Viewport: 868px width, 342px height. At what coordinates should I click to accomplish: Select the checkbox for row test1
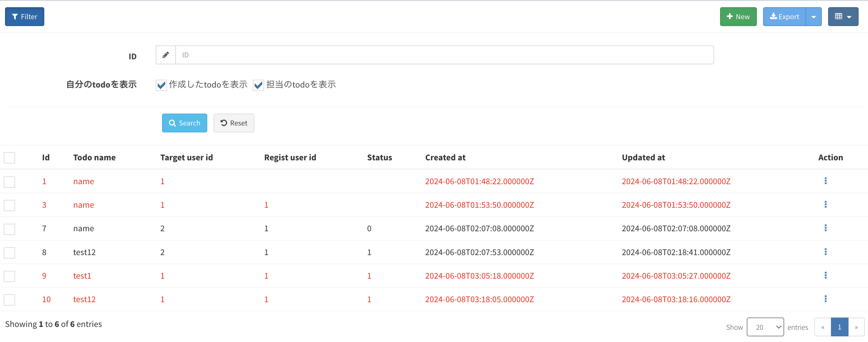tap(9, 276)
